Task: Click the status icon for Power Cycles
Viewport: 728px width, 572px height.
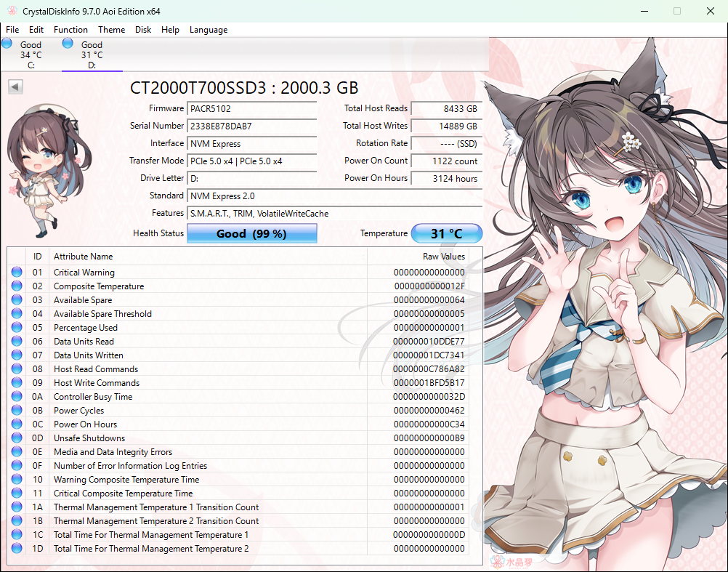Action: pos(17,411)
